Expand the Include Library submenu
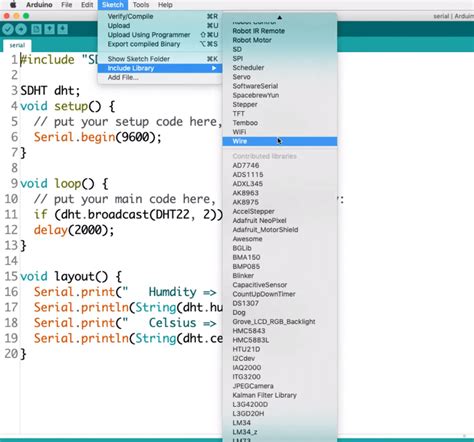Image resolution: width=474 pixels, height=442 pixels. click(160, 68)
